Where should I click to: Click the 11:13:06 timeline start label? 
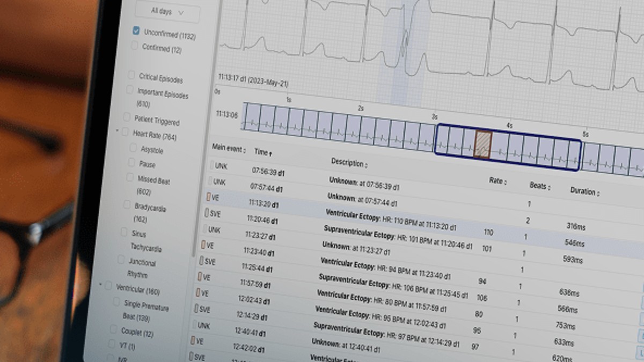tap(227, 114)
